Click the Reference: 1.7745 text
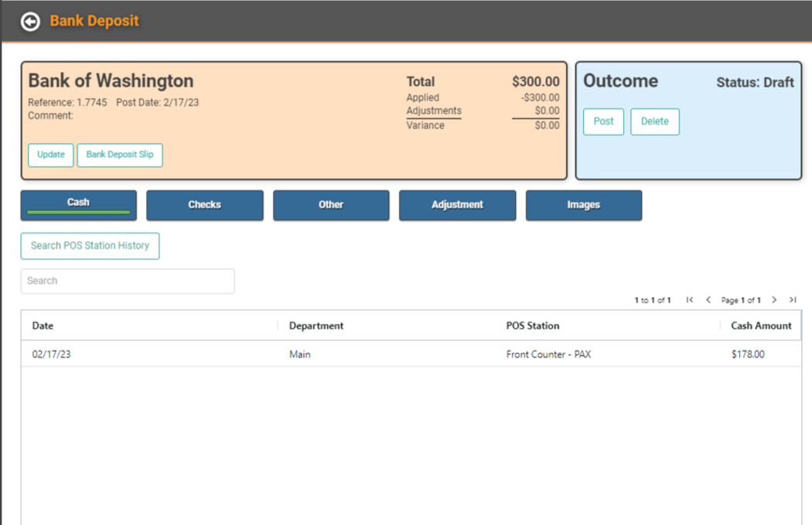 [x=67, y=103]
